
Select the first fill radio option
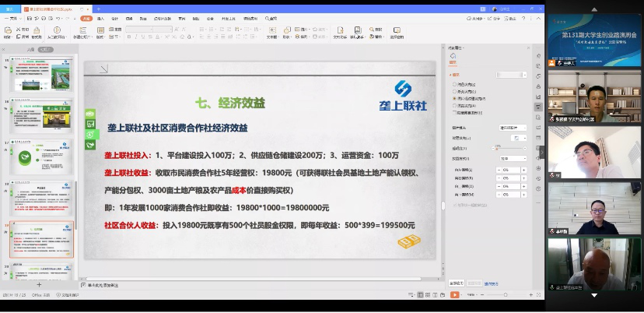coord(454,83)
